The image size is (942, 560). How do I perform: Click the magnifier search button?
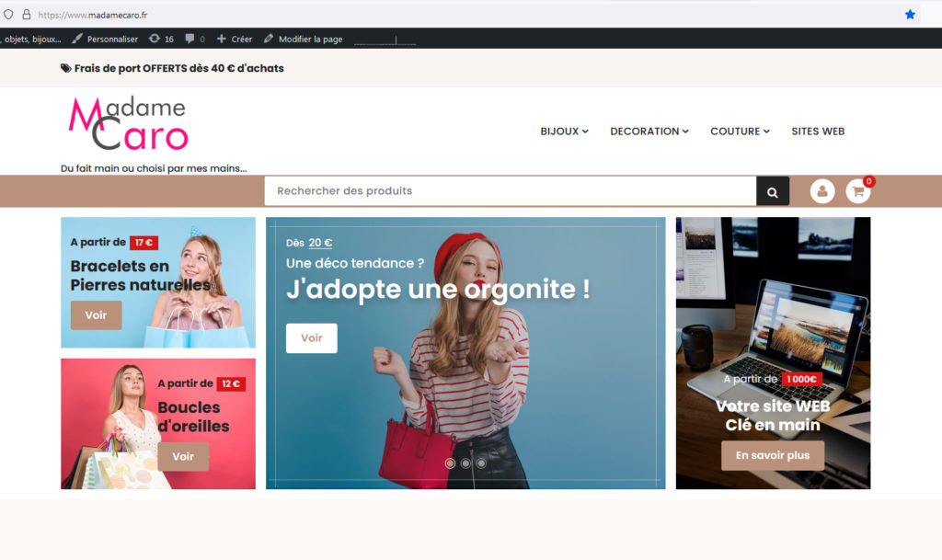tap(773, 191)
